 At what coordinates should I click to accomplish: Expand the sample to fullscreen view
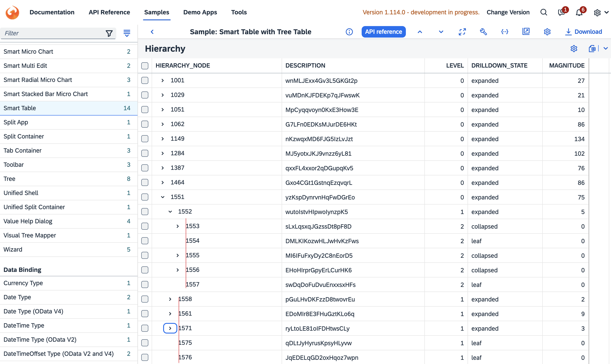[x=462, y=32]
